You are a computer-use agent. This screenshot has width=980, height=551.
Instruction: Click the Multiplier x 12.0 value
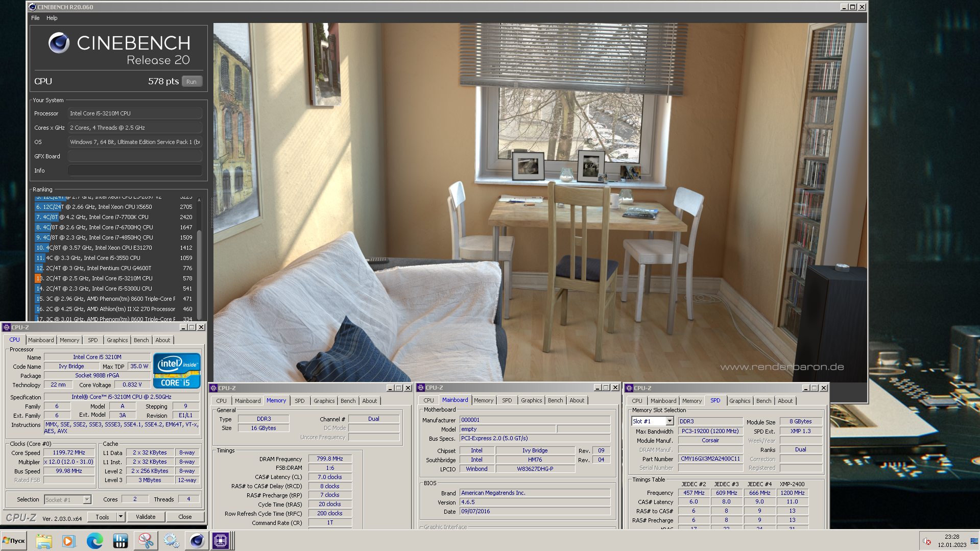[69, 462]
